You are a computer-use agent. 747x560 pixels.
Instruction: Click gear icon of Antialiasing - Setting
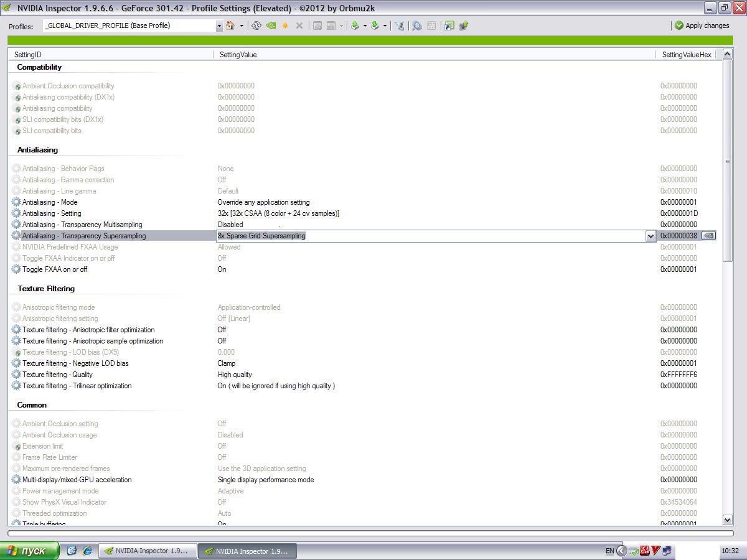click(16, 213)
